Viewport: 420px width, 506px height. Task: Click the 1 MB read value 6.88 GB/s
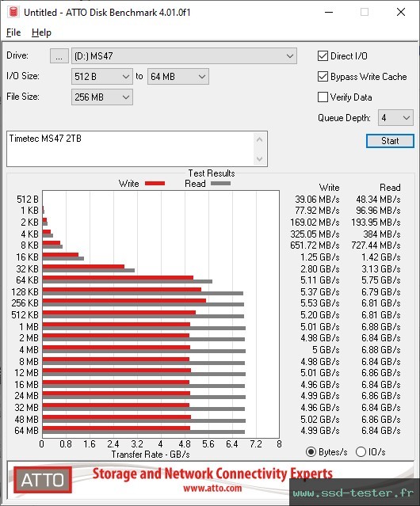(x=381, y=326)
